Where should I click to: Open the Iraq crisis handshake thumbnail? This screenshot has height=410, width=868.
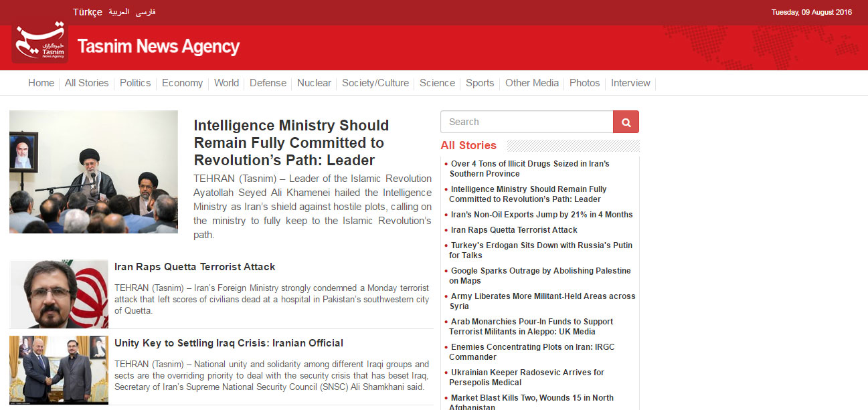coord(59,370)
